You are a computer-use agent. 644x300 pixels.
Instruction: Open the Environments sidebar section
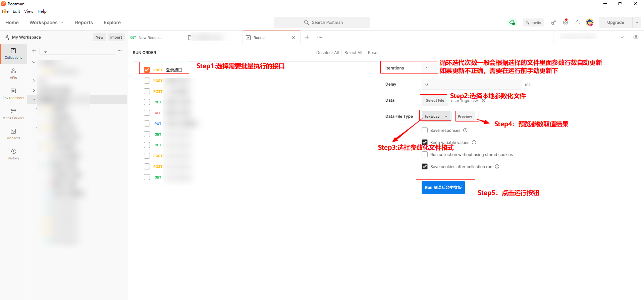[x=13, y=94]
